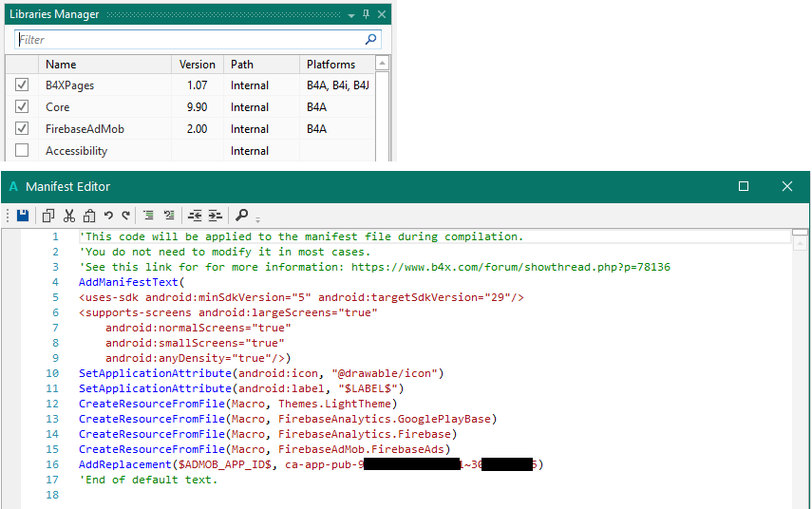Close the Libraries Manager panel

point(382,14)
